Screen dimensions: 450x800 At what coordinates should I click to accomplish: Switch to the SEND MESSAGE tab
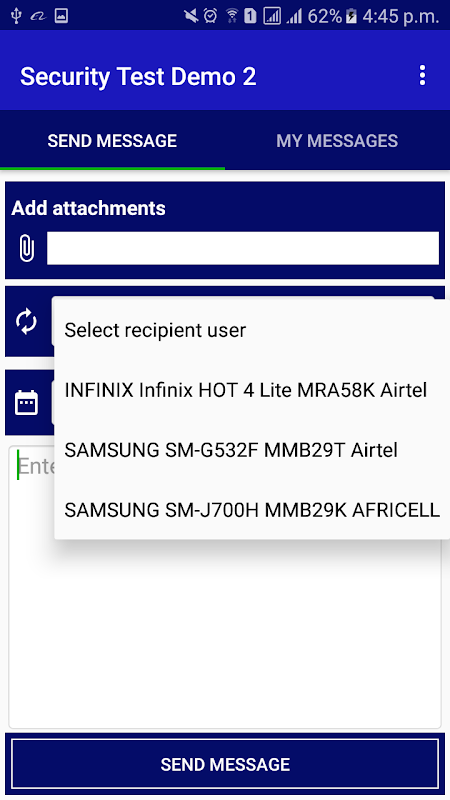pos(112,140)
